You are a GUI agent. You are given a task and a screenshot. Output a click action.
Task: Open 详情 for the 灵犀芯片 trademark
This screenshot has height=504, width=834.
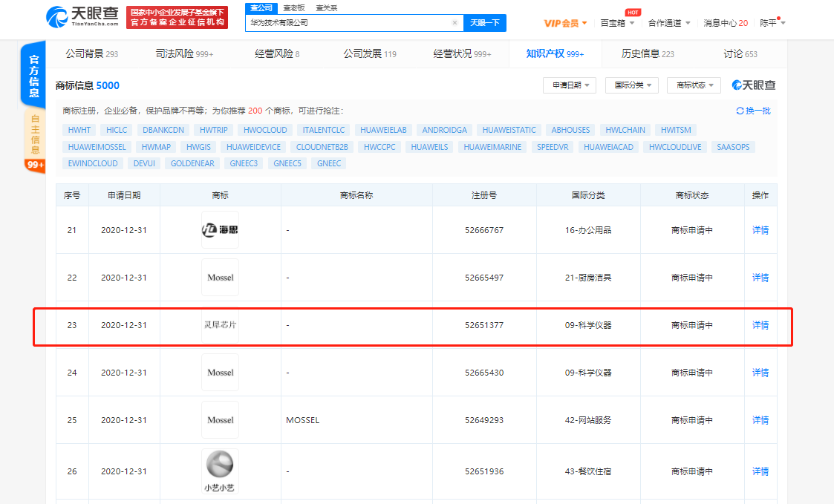760,324
